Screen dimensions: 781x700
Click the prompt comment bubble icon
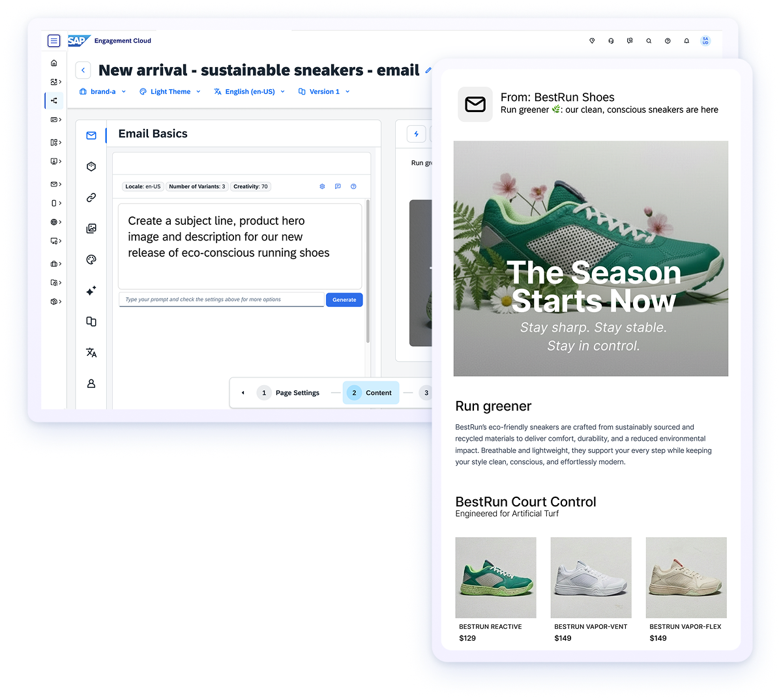[338, 186]
